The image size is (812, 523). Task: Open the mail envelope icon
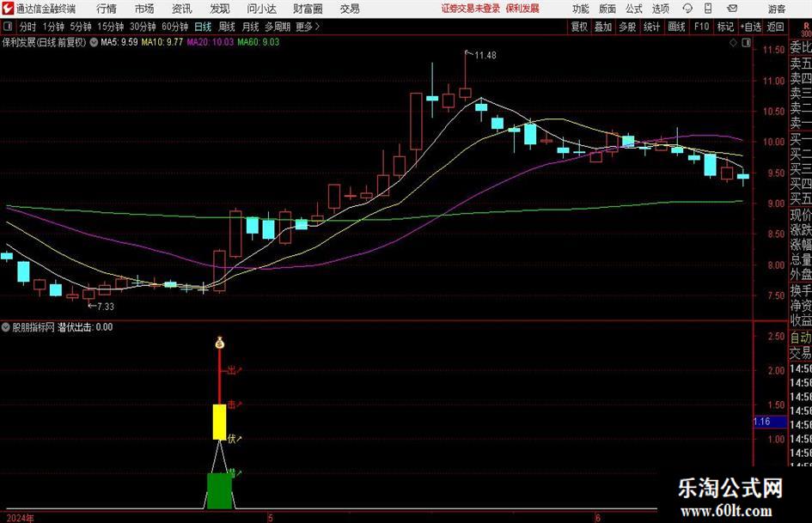coord(732,9)
